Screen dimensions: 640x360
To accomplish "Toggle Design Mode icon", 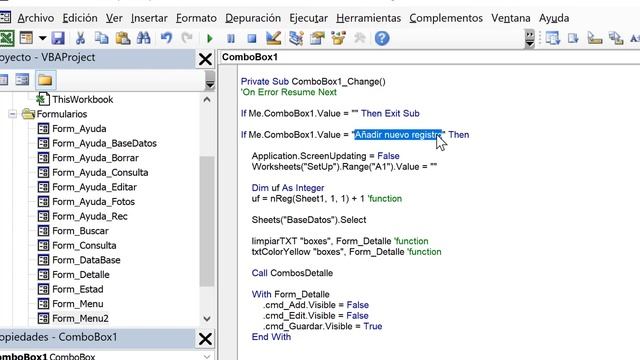I will point(273,38).
